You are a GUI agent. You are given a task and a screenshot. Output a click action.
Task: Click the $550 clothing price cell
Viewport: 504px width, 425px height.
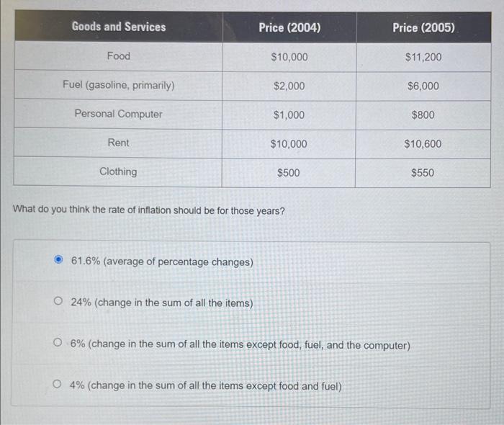(x=423, y=173)
